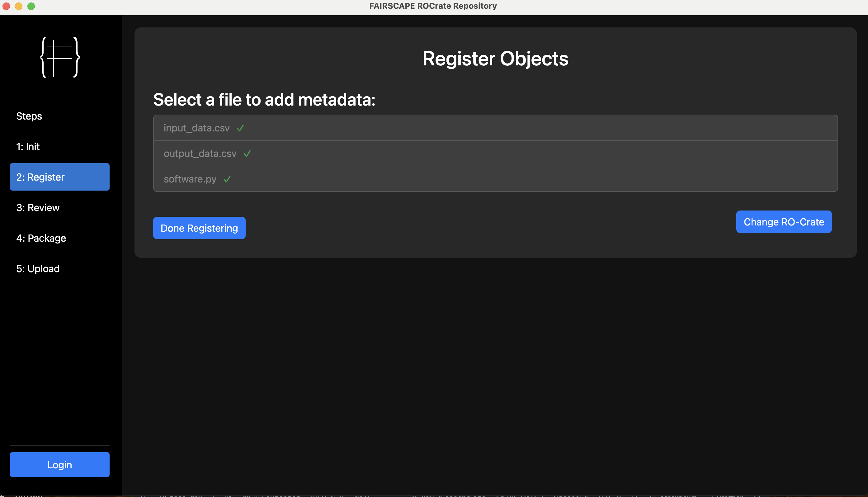This screenshot has width=868, height=497.
Task: Select output_data.csv file row
Action: pos(495,153)
